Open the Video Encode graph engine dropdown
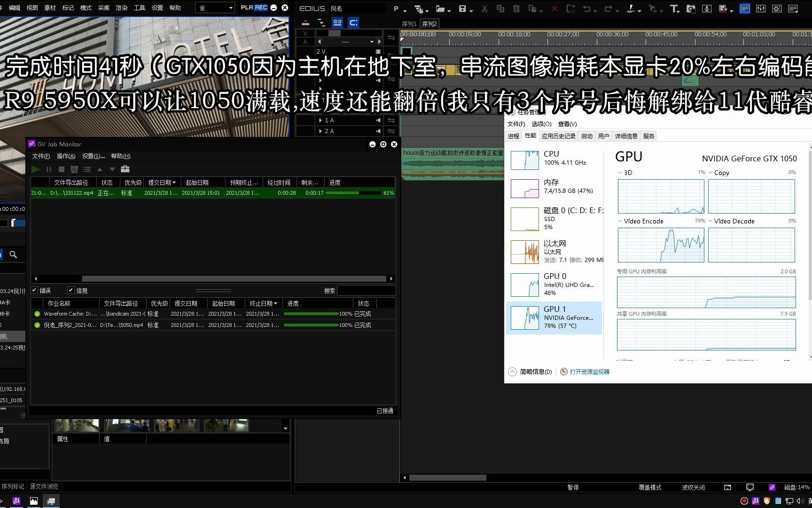This screenshot has width=812, height=508. pyautogui.click(x=620, y=221)
